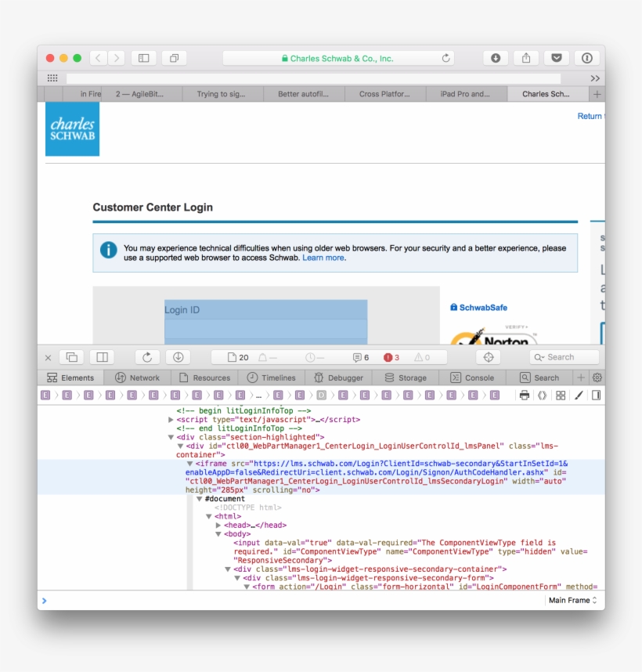Activate the element selection crosshair
This screenshot has height=672, width=642.
[x=489, y=357]
